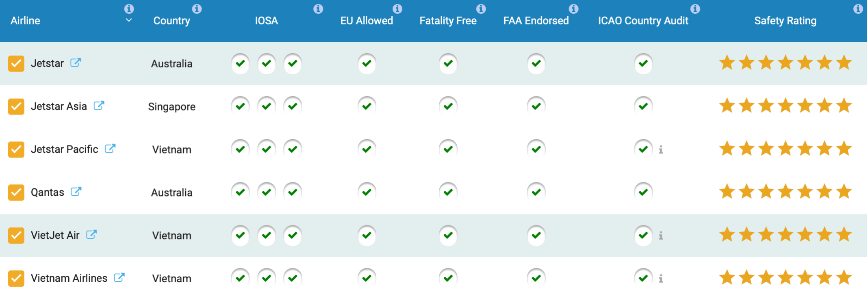
Task: Uncheck the Jetstar Asia row checkbox
Action: [x=16, y=106]
